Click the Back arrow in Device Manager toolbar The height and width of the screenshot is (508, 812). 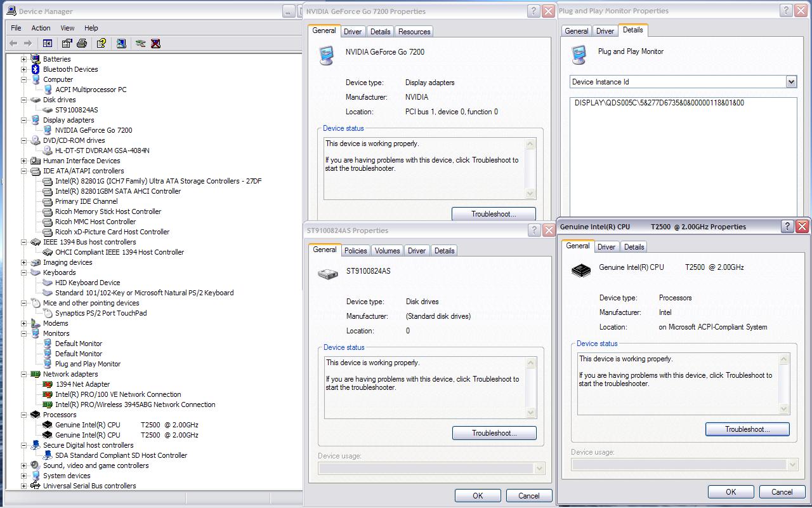(13, 43)
